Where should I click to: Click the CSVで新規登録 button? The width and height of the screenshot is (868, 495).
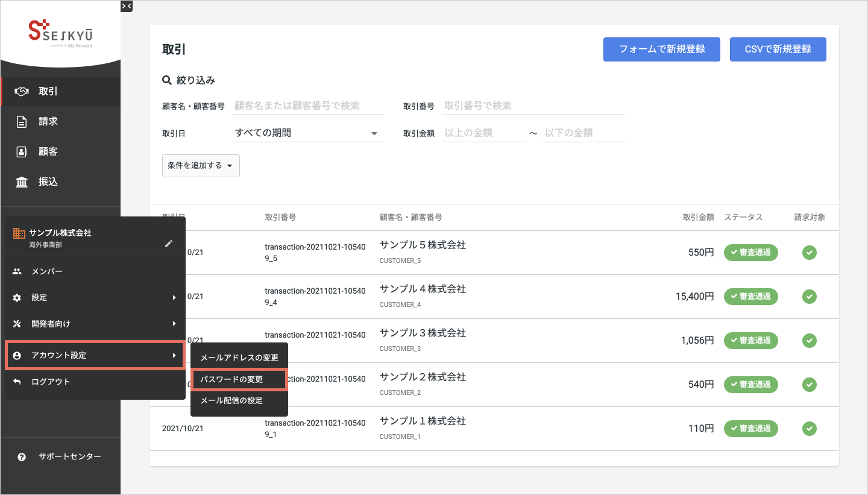click(778, 49)
